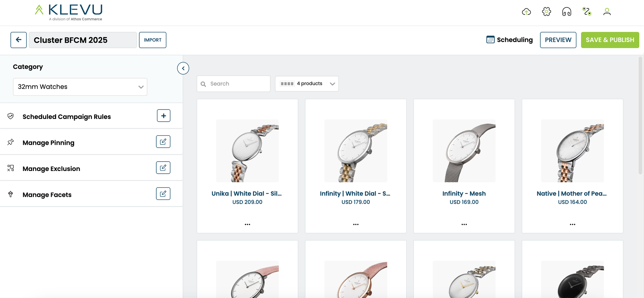Open options menu for Infinity White Dial
The height and width of the screenshot is (298, 644).
(356, 224)
